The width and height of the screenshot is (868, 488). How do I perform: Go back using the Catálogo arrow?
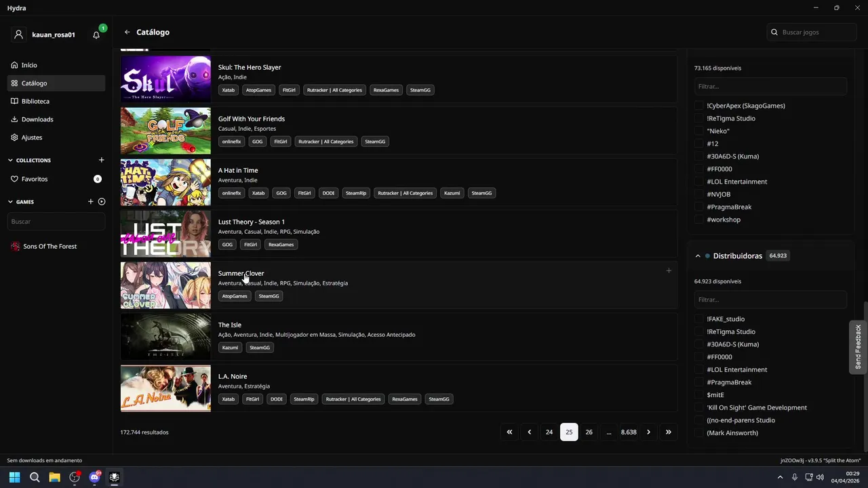tap(127, 32)
